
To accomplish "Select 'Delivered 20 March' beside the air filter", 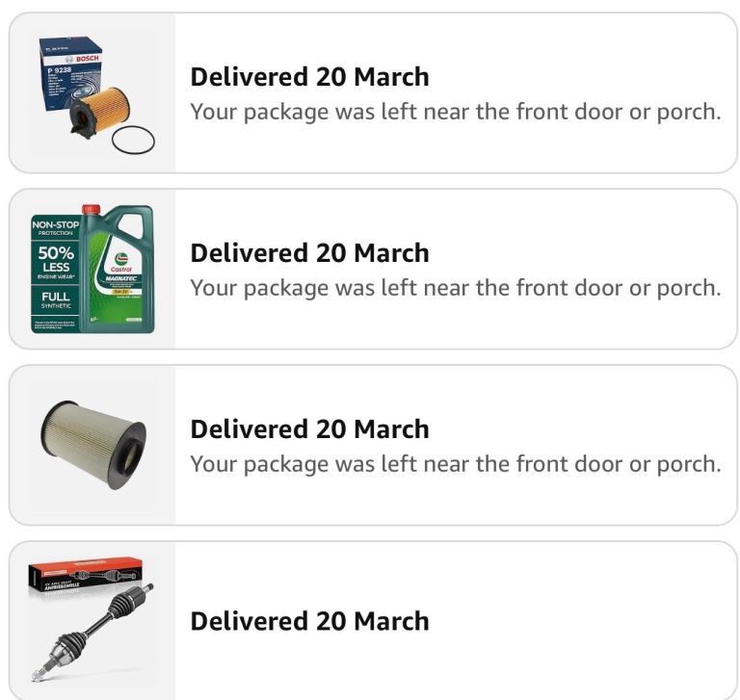I will coord(309,429).
